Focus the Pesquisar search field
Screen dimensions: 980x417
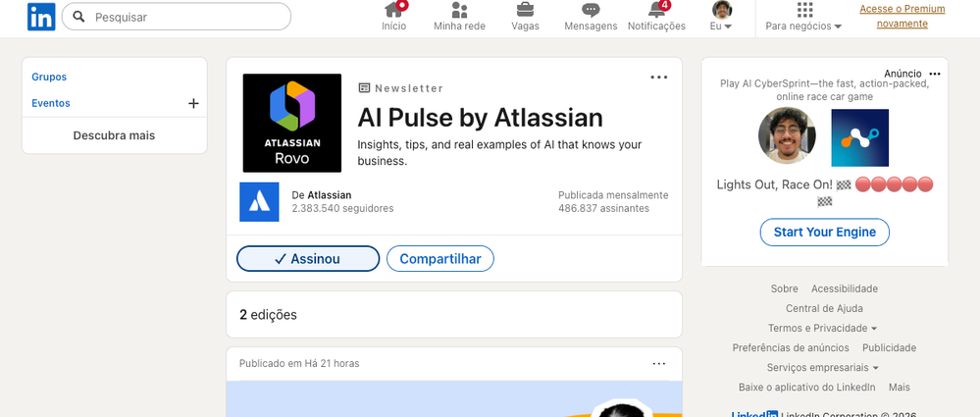click(x=177, y=17)
